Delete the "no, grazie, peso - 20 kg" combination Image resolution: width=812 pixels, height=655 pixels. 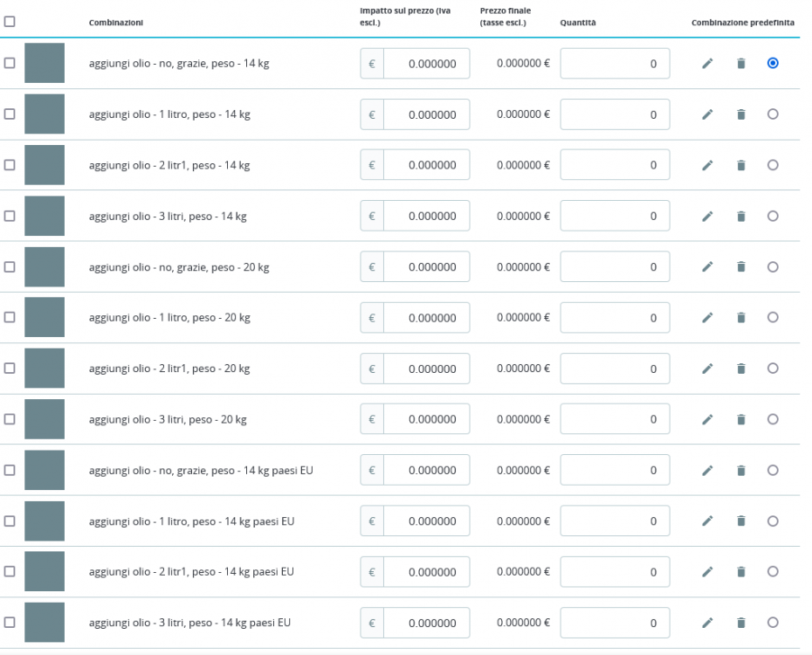740,266
